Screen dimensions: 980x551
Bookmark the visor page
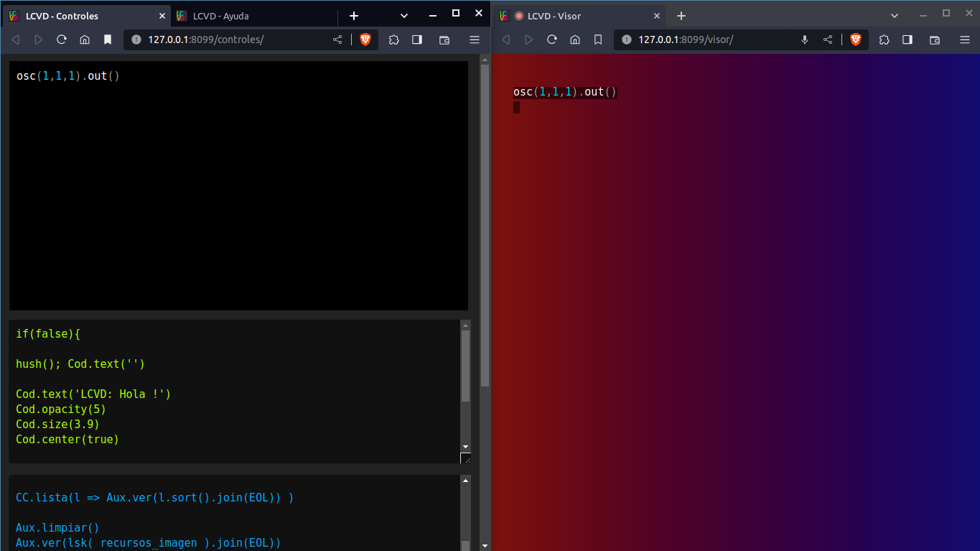[598, 40]
